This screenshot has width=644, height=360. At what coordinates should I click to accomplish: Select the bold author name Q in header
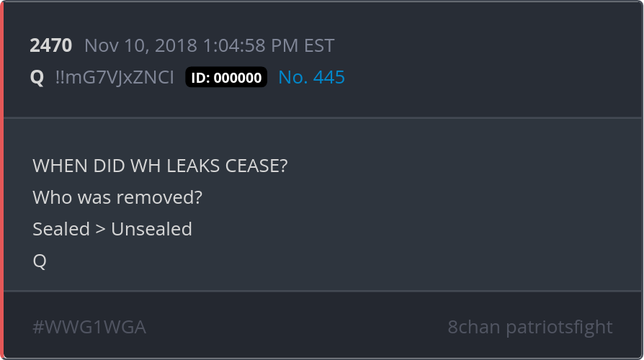pos(37,78)
